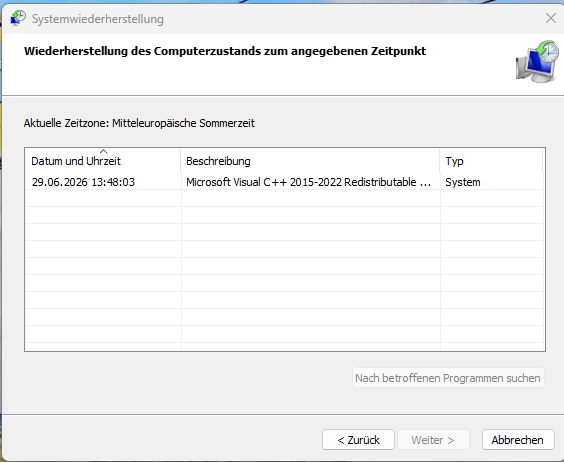Click the Systemwiederherstellung title bar icon

point(18,18)
